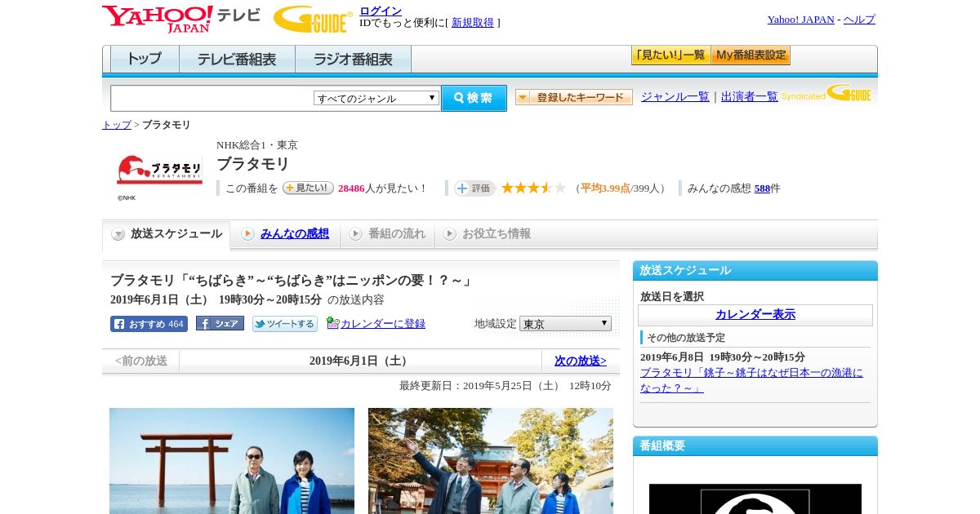Switch to the みんなの感想 tab
This screenshot has width=980, height=514.
[x=286, y=234]
